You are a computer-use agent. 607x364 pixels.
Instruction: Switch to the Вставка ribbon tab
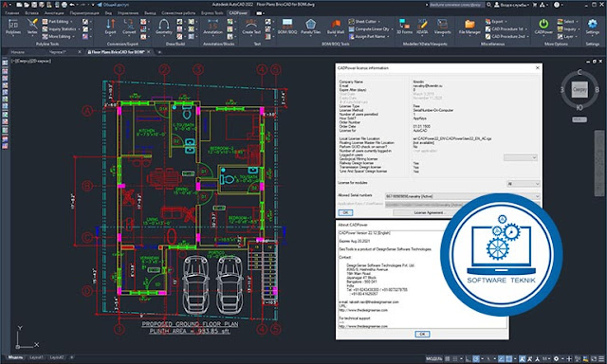pyautogui.click(x=31, y=13)
